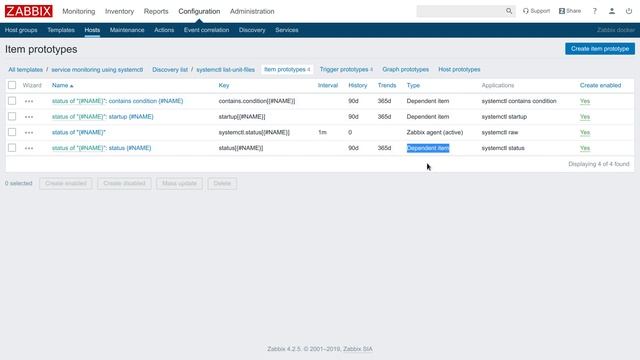Open the Configuration menu
The image size is (640, 360).
[x=199, y=11]
